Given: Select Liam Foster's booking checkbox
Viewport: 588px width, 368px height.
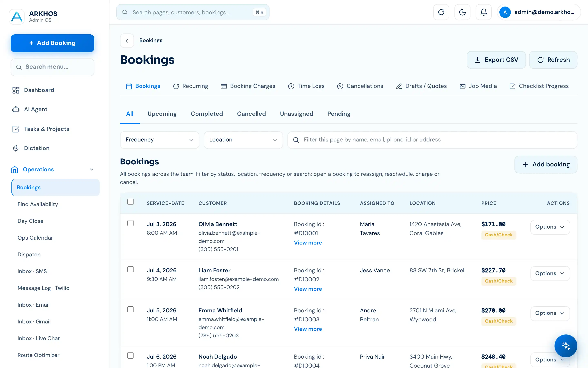Looking at the screenshot, I should [x=130, y=269].
